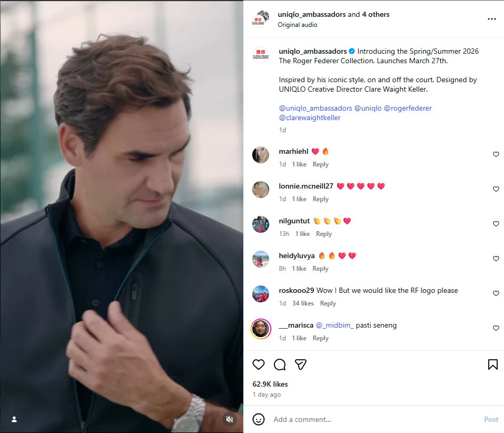Like marhiehl's comment
Viewport: 504px width, 433px height.
pos(496,154)
